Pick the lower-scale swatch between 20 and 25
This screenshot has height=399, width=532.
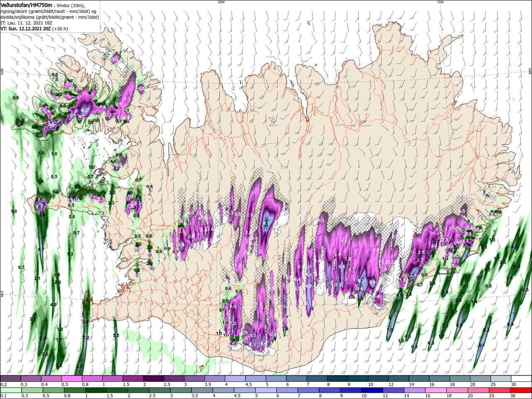click(x=479, y=390)
